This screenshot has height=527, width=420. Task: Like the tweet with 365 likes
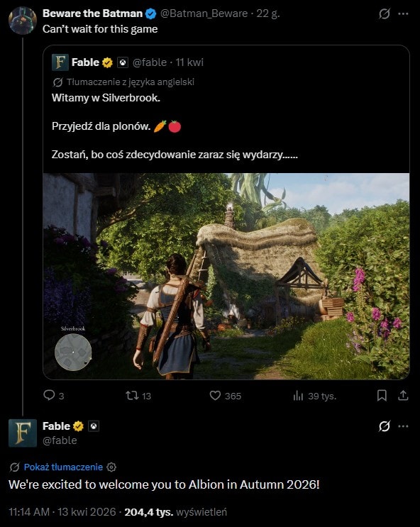[x=215, y=395]
